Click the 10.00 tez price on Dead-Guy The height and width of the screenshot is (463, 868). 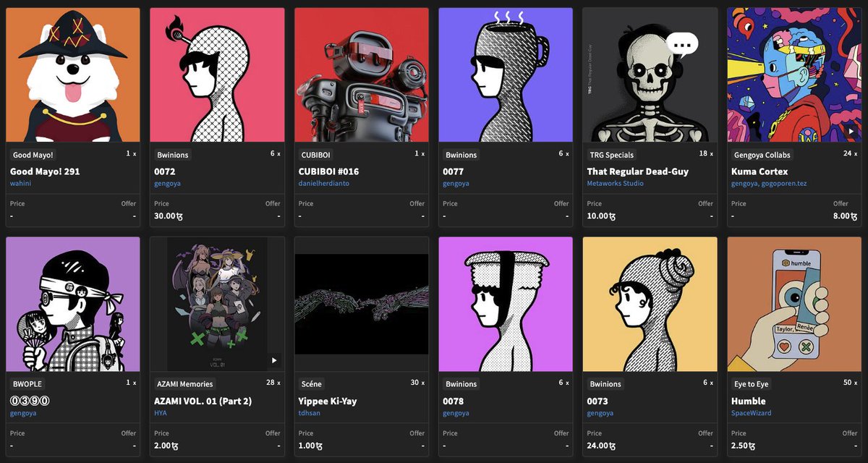tap(601, 216)
